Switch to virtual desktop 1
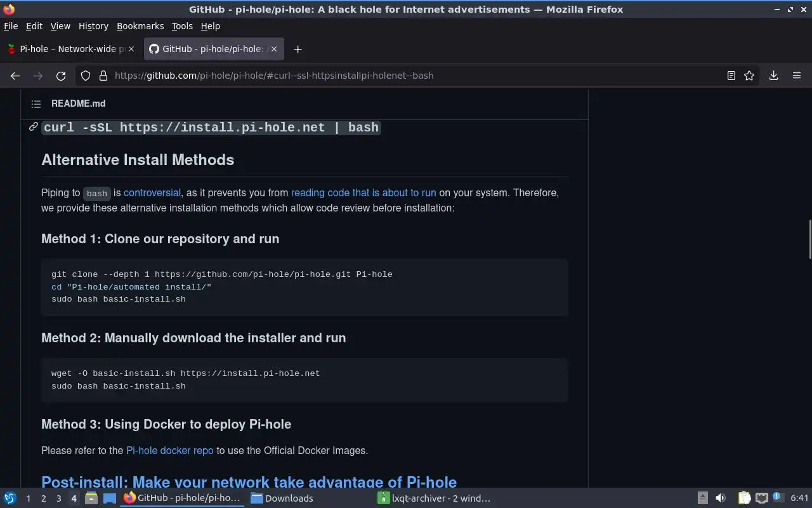The image size is (812, 508). [28, 498]
